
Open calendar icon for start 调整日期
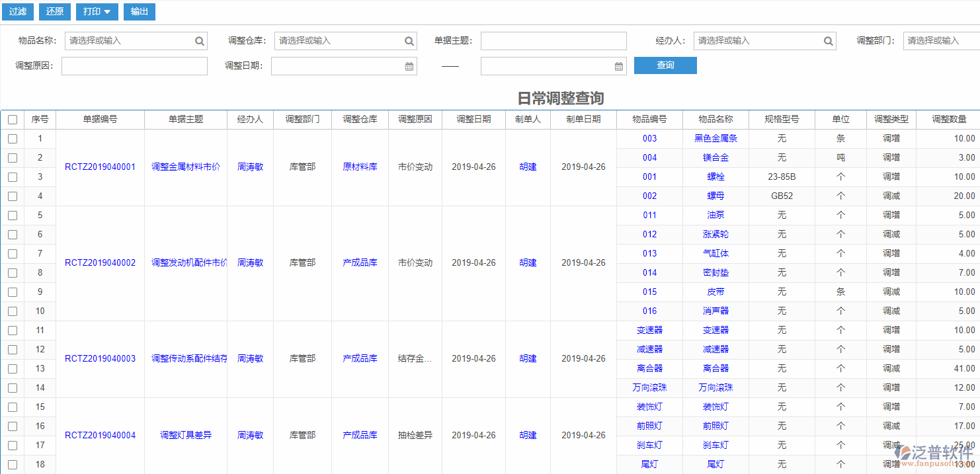(409, 66)
